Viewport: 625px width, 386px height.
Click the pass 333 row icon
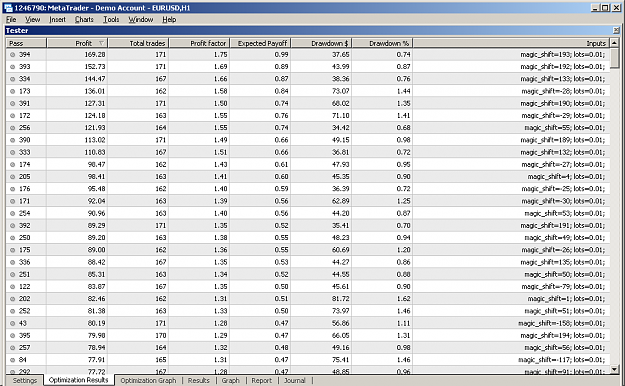[x=12, y=152]
